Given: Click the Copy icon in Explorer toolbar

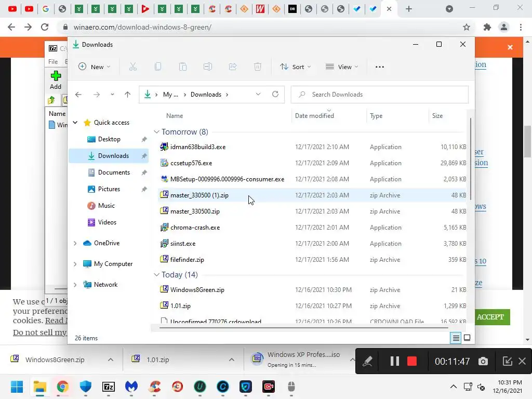Looking at the screenshot, I should [x=158, y=67].
